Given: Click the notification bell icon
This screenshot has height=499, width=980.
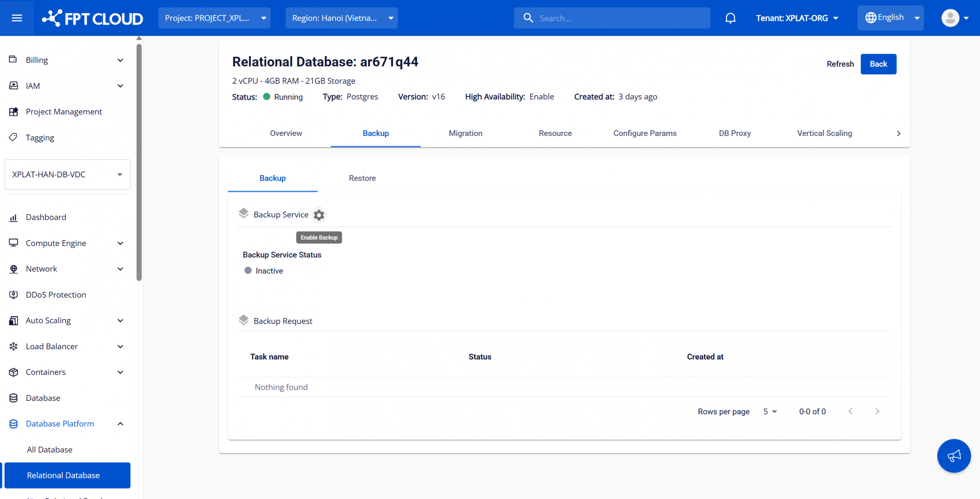Looking at the screenshot, I should (730, 18).
